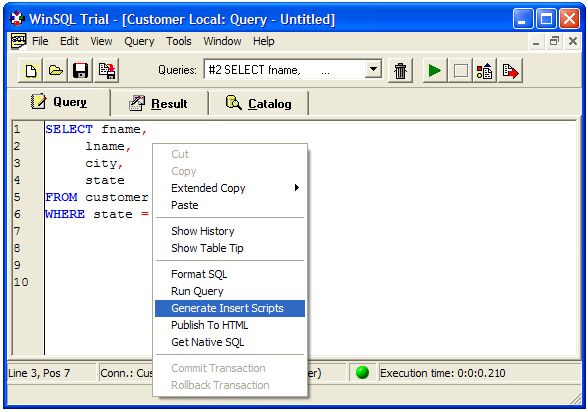The height and width of the screenshot is (412, 588).
Task: Click the export icon with red arrow
Action: coord(510,70)
